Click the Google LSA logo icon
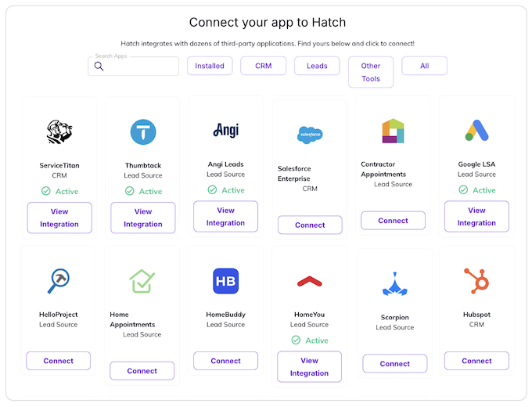This screenshot has width=532, height=407. click(476, 130)
